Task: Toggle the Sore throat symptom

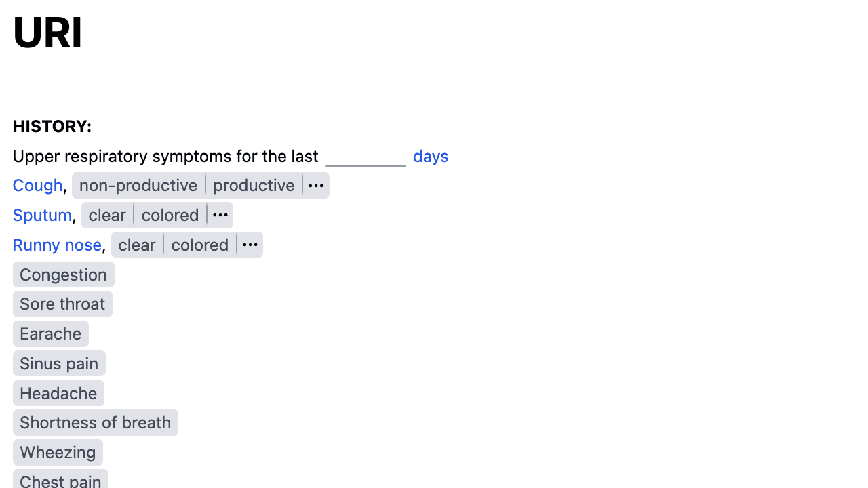Action: [62, 304]
